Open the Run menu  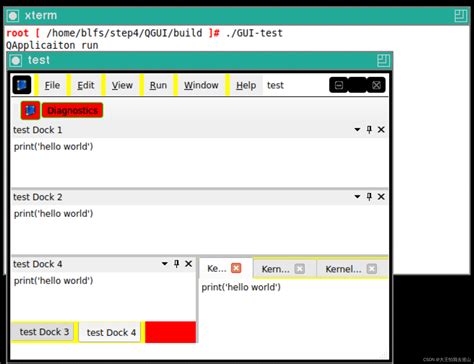point(158,85)
